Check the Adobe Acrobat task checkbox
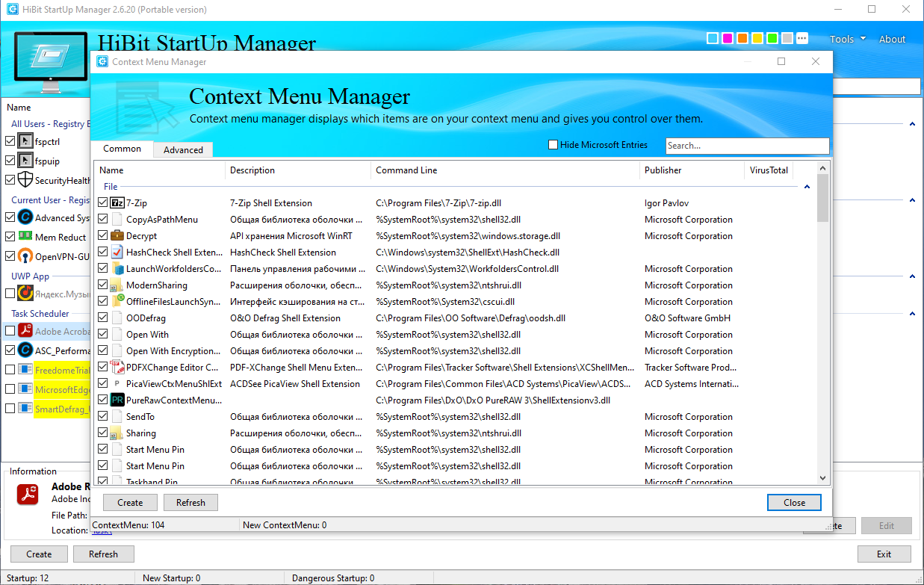Image resolution: width=924 pixels, height=585 pixels. pyautogui.click(x=10, y=331)
